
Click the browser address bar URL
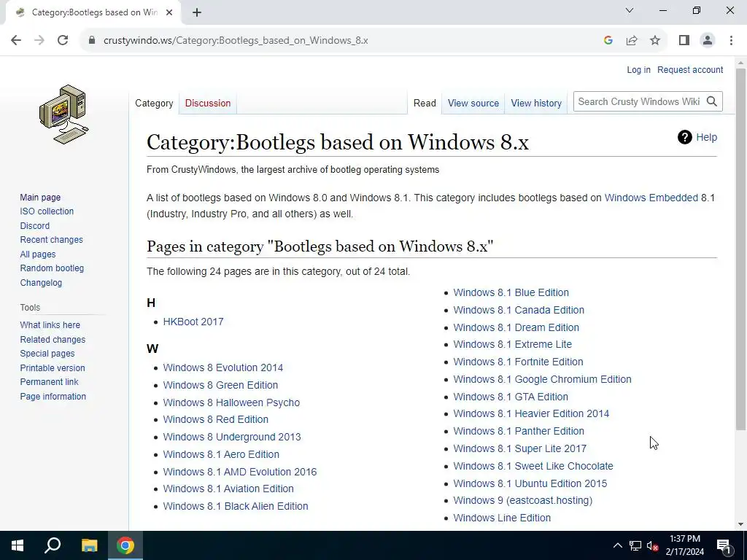(236, 41)
